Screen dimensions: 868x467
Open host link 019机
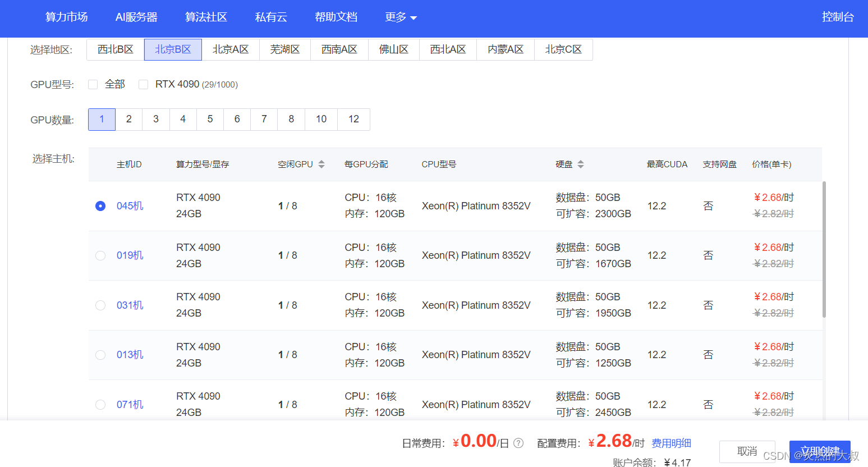click(x=130, y=255)
